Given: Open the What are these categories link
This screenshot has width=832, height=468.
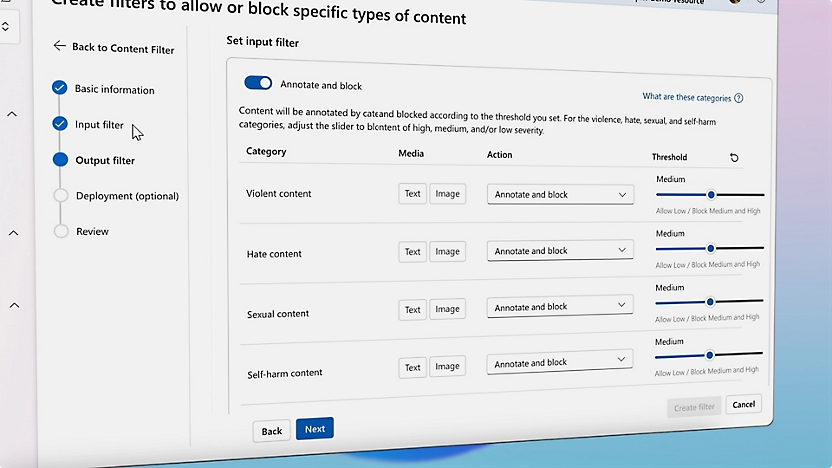Looking at the screenshot, I should pyautogui.click(x=687, y=97).
